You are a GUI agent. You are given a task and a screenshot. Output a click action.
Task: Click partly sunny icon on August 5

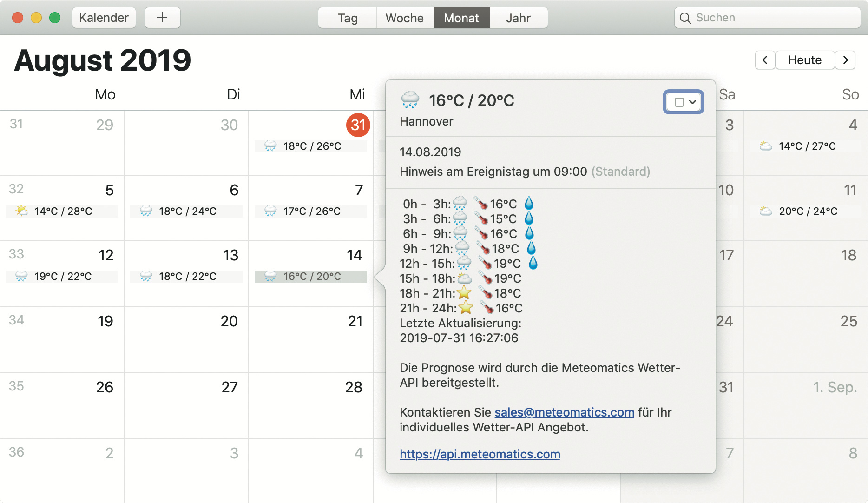tap(21, 211)
